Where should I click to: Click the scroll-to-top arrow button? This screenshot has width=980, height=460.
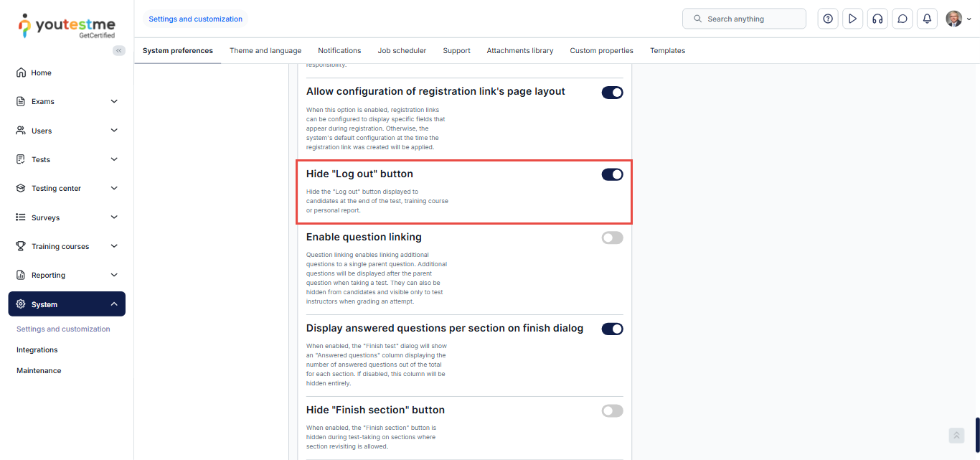pos(956,436)
